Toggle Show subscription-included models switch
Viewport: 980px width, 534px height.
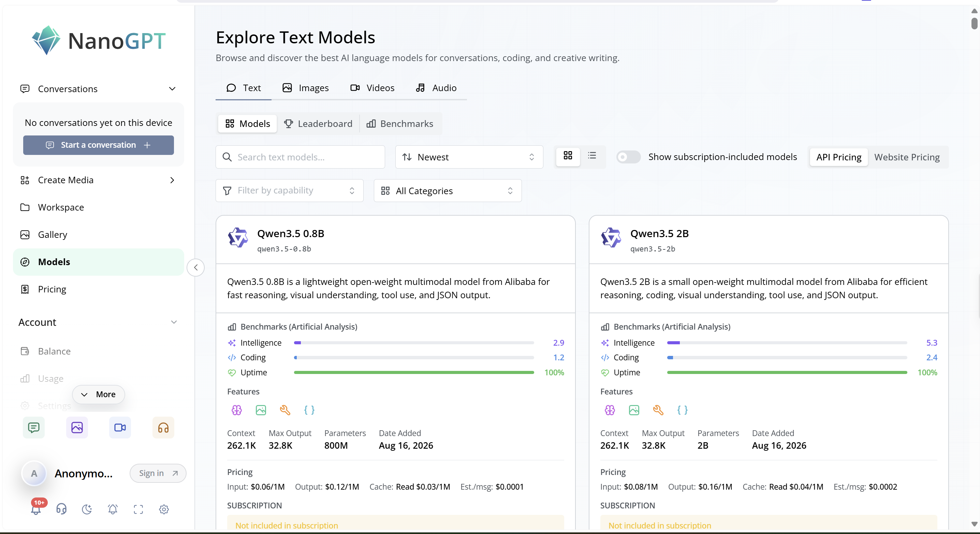coord(628,157)
